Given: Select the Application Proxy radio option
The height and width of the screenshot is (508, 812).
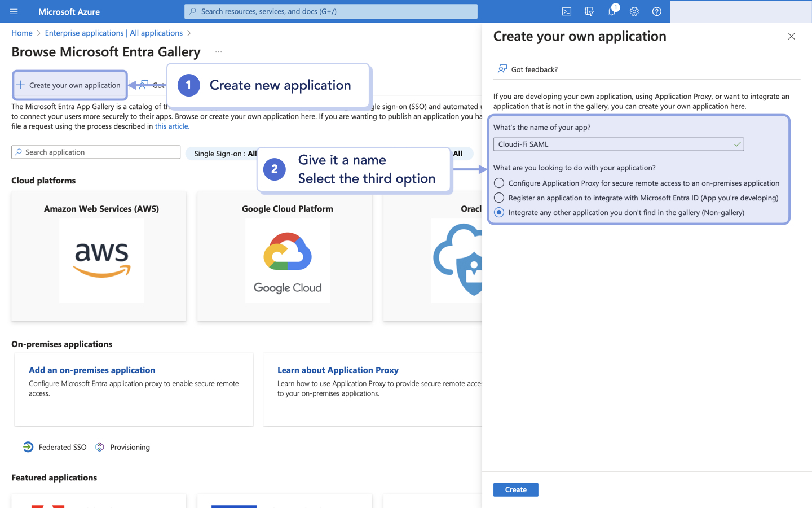Looking at the screenshot, I should (x=498, y=183).
